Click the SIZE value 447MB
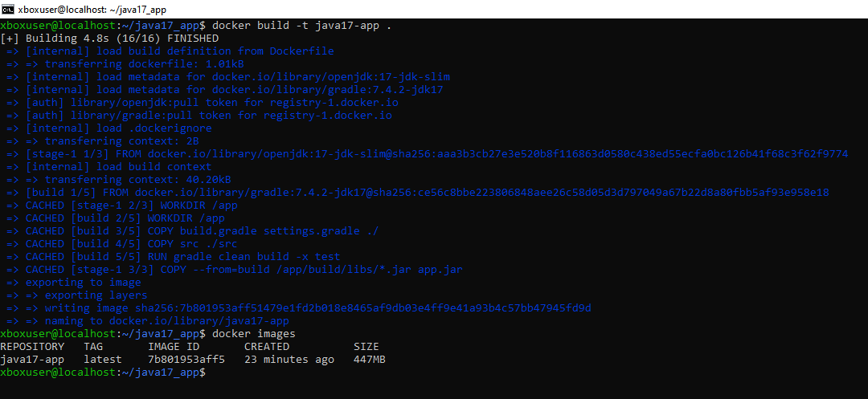Image resolution: width=868 pixels, height=399 pixels. click(x=370, y=360)
